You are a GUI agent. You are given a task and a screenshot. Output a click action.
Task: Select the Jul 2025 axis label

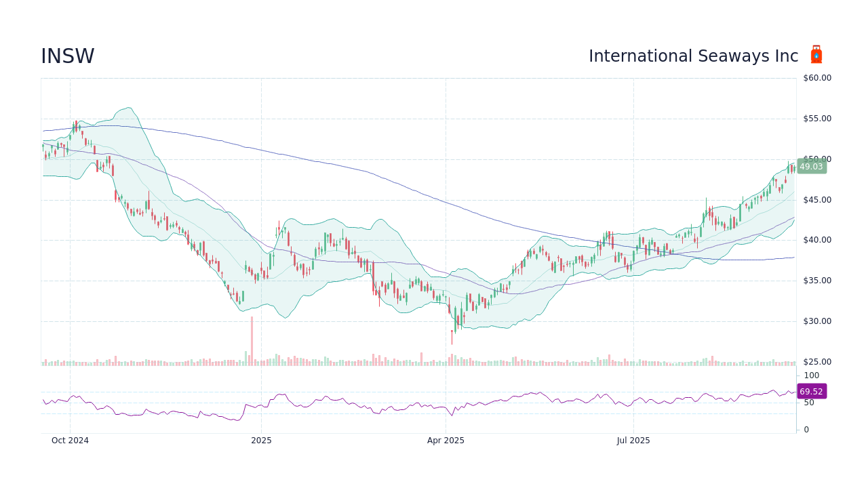coord(632,440)
